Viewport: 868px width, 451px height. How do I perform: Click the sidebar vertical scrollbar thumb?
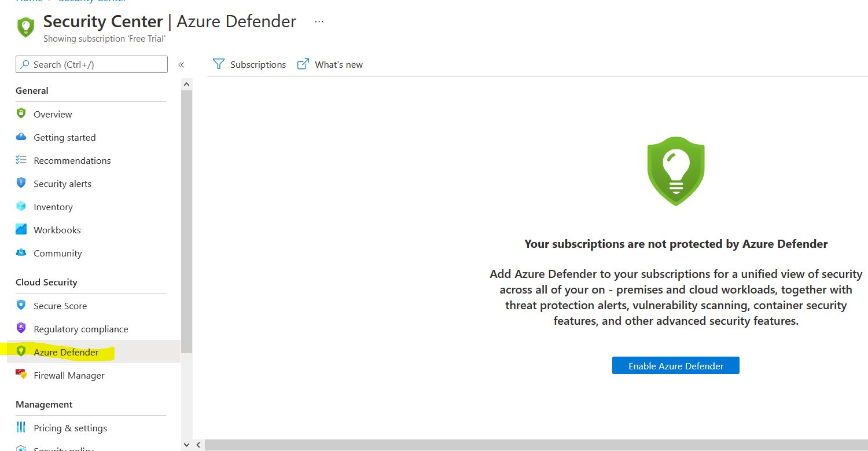[x=186, y=222]
